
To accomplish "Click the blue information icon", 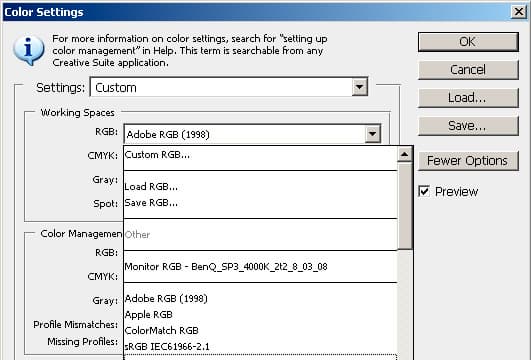I will click(28, 49).
